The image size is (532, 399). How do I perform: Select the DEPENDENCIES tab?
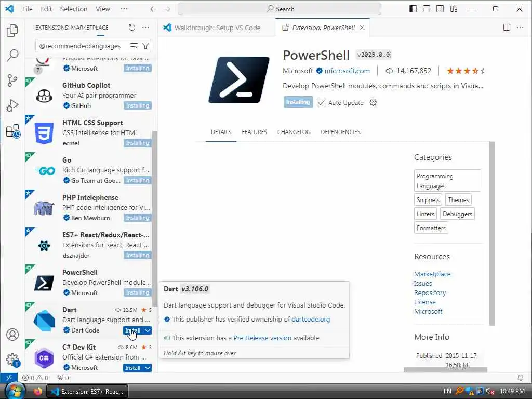[x=340, y=132]
